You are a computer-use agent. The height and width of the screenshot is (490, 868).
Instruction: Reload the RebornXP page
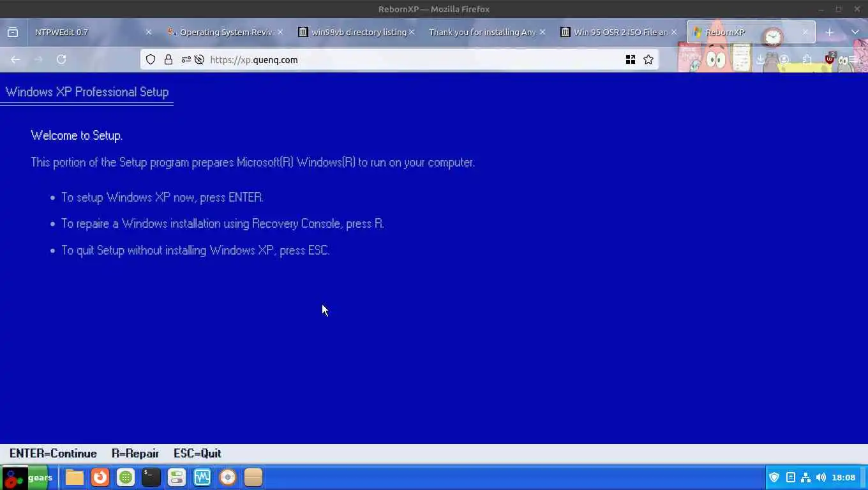[61, 59]
